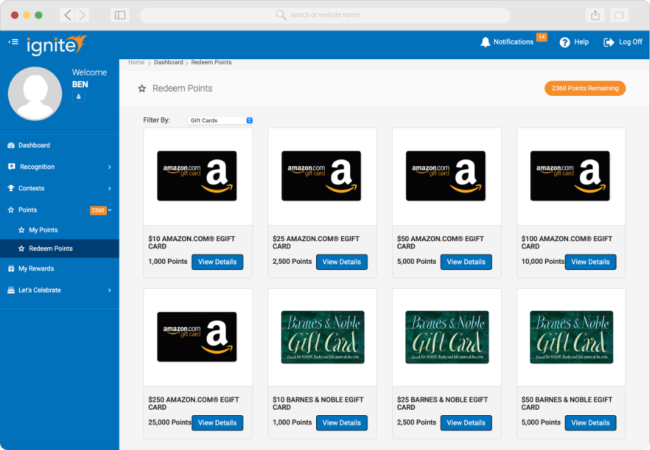Screen dimensions: 650x450
Task: Open Dashboard in the sidebar menu
Action: click(x=59, y=145)
